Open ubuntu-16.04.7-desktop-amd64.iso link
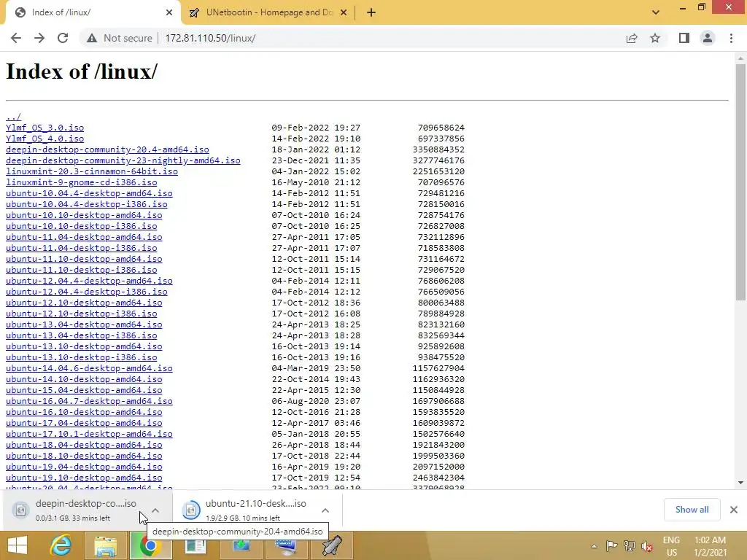747x560 pixels. (89, 402)
